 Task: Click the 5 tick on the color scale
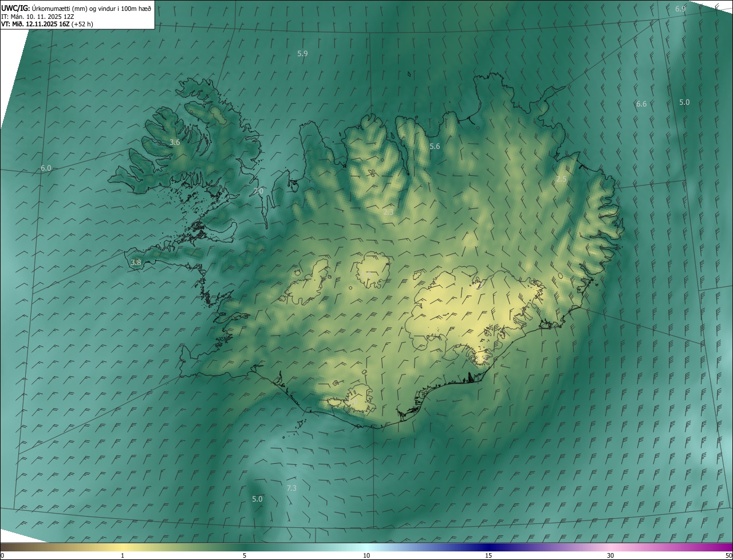(x=245, y=555)
